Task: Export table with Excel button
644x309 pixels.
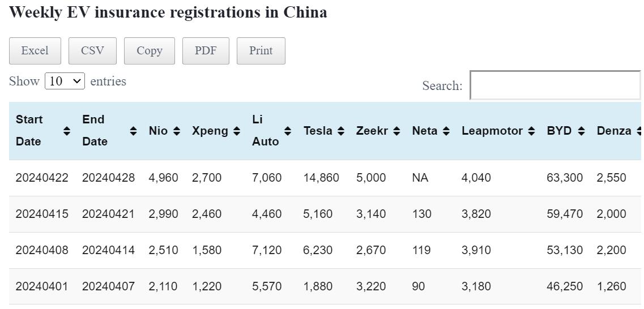Action: point(35,51)
